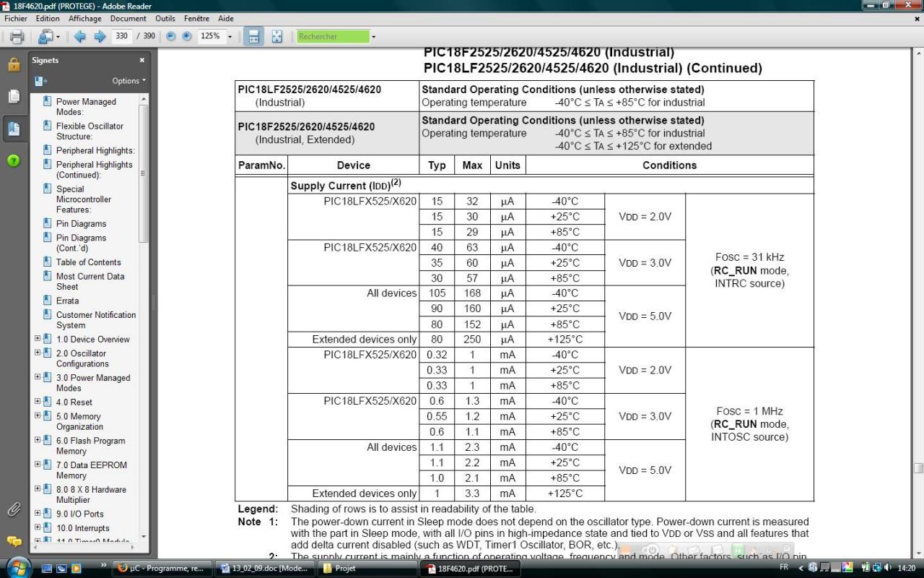Click the Switch between windows quick launch icon

61,568
